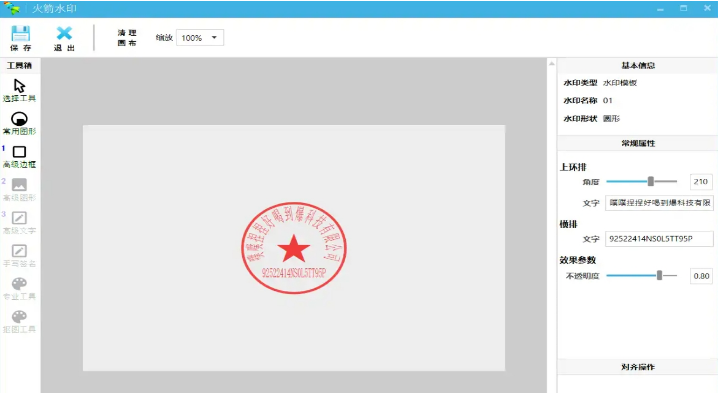Select the red circular seal watermark
719x393 pixels.
point(294,248)
